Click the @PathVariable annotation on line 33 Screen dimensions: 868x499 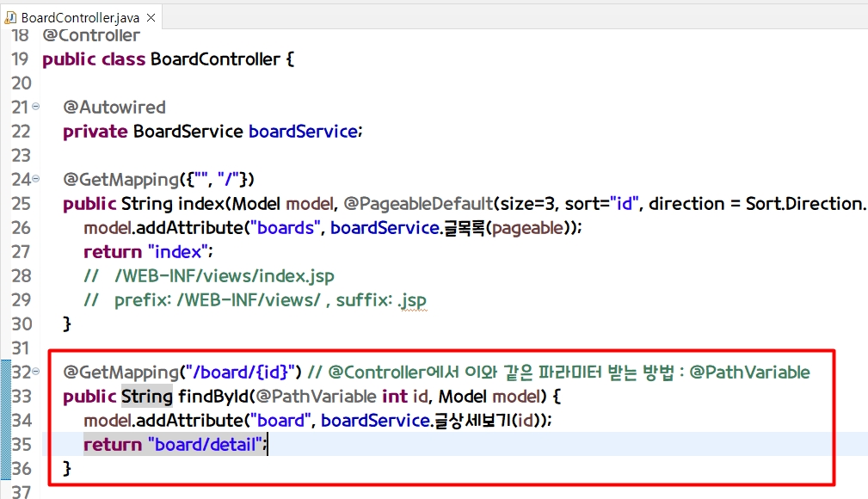[316, 396]
